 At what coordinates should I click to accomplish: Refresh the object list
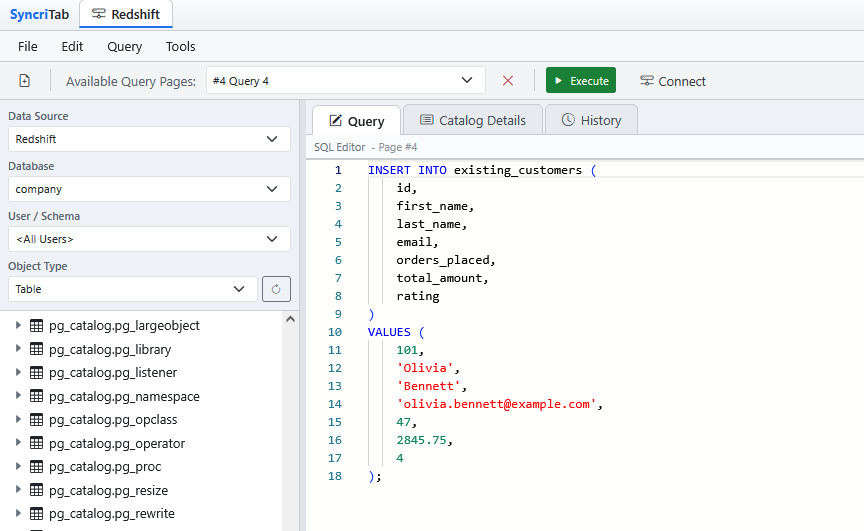click(276, 289)
